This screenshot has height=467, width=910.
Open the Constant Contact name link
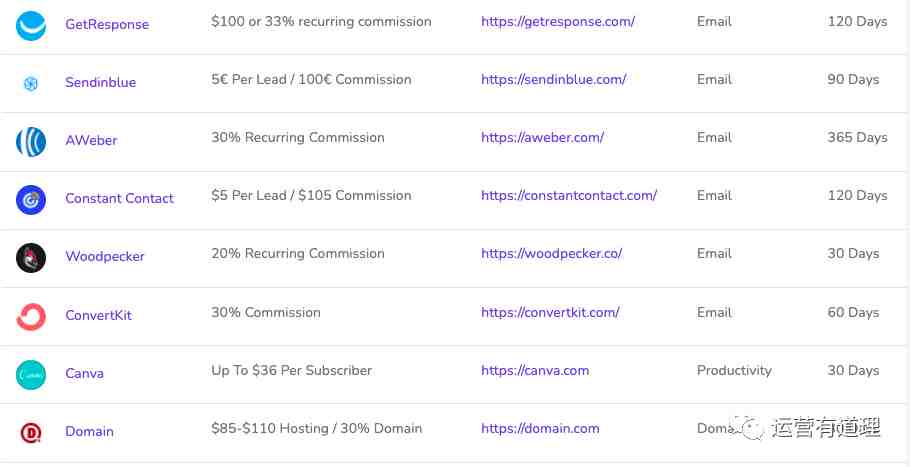pos(120,198)
